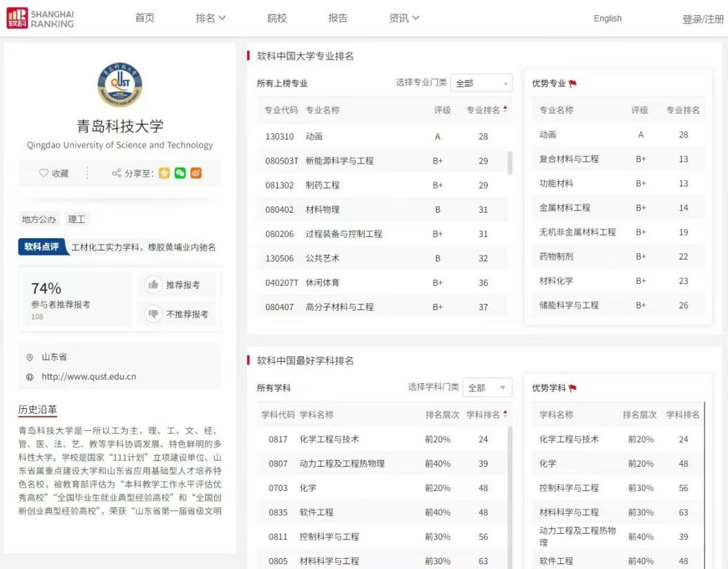Click the globe icon beside website URL

click(30, 377)
